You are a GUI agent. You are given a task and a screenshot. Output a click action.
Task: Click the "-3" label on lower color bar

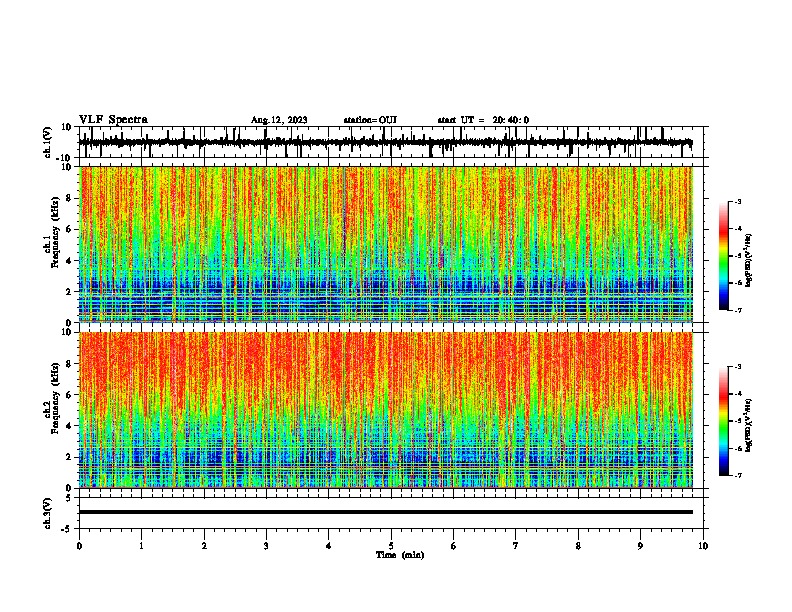737,367
